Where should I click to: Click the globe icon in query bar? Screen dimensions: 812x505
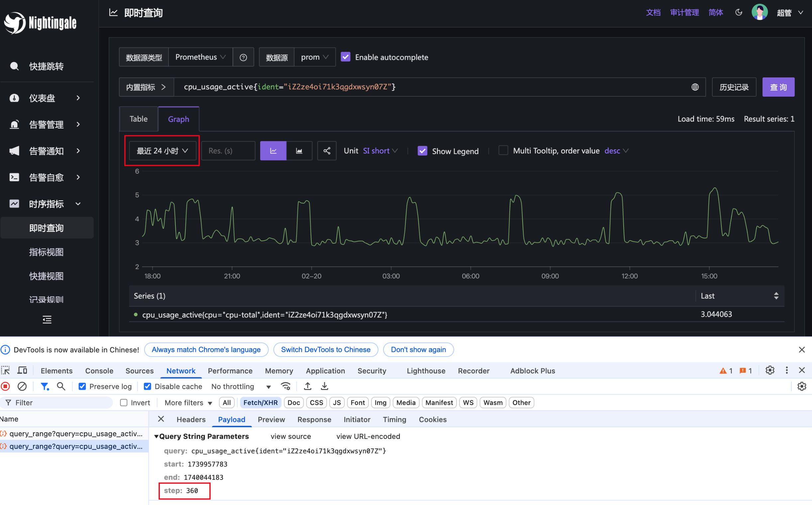point(695,87)
